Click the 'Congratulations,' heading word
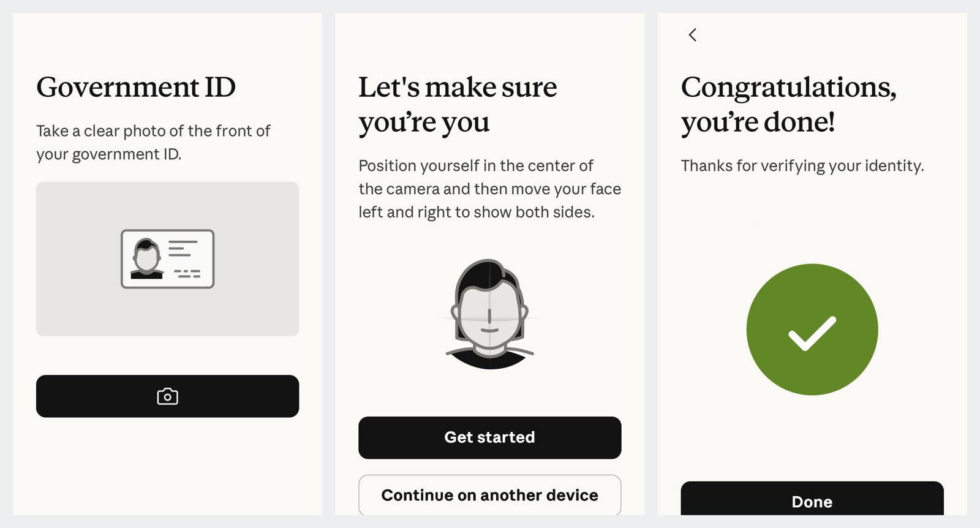 (x=788, y=88)
